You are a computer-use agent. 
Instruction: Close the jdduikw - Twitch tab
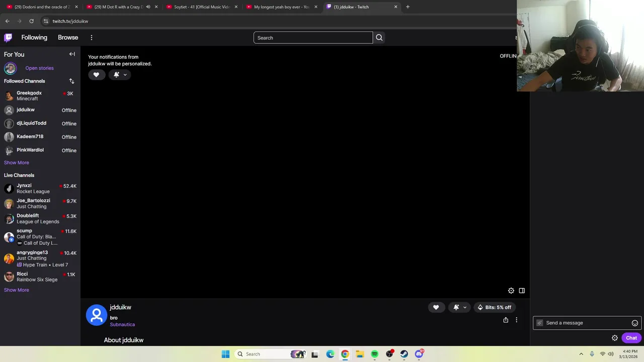(x=395, y=7)
